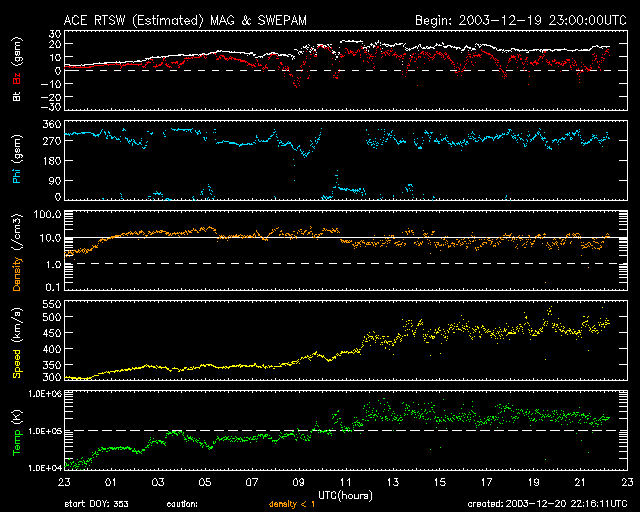The height and width of the screenshot is (512, 640).
Task: Click the '19' hour label on the x-axis
Action: (x=533, y=482)
